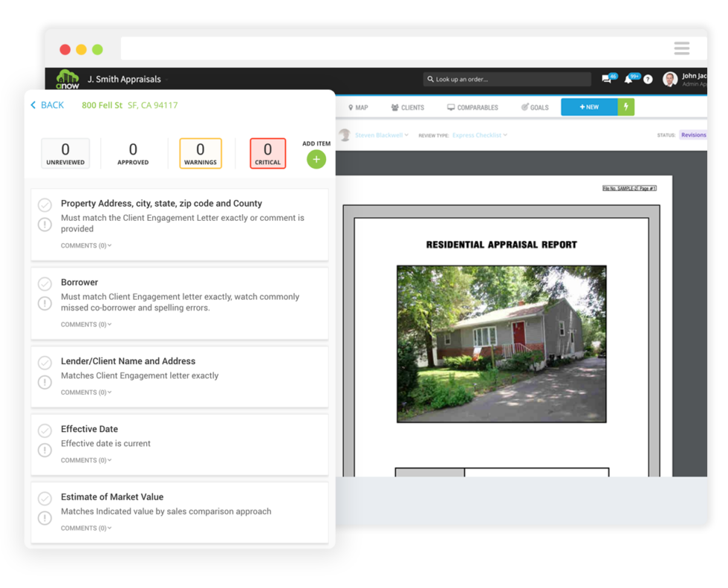Open the chat messages icon
Image resolution: width=728 pixels, height=588 pixels.
coord(607,79)
